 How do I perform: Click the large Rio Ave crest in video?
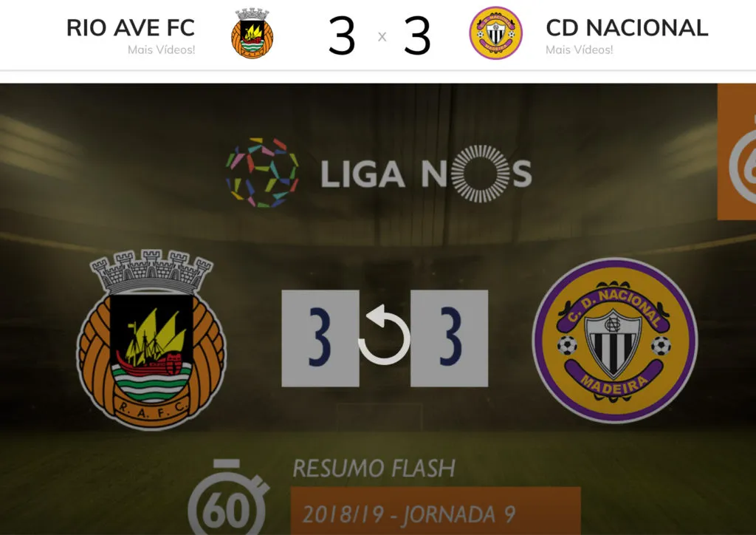coord(151,340)
